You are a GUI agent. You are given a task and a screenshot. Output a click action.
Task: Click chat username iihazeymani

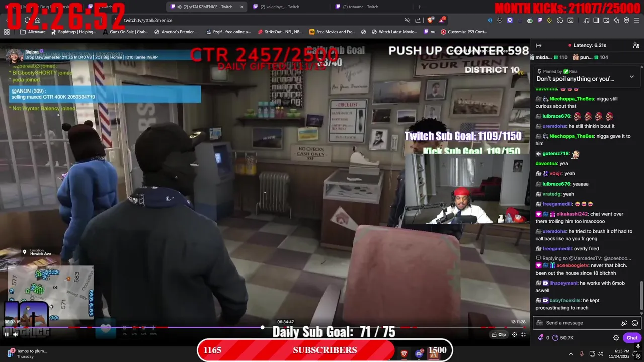click(563, 283)
